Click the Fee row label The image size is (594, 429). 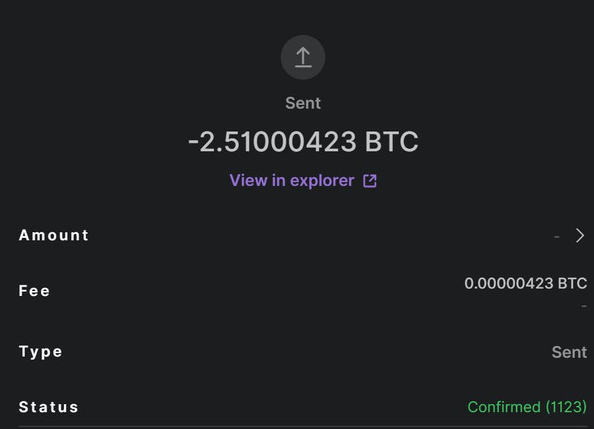click(x=34, y=291)
